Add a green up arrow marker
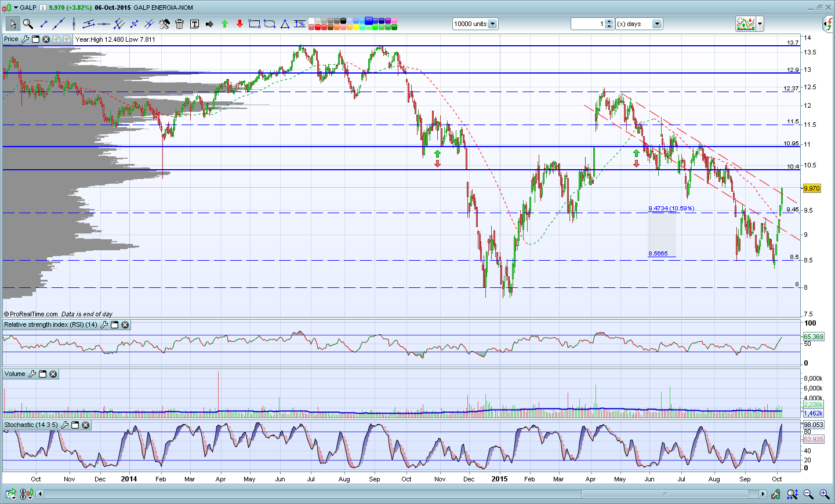 224,24
